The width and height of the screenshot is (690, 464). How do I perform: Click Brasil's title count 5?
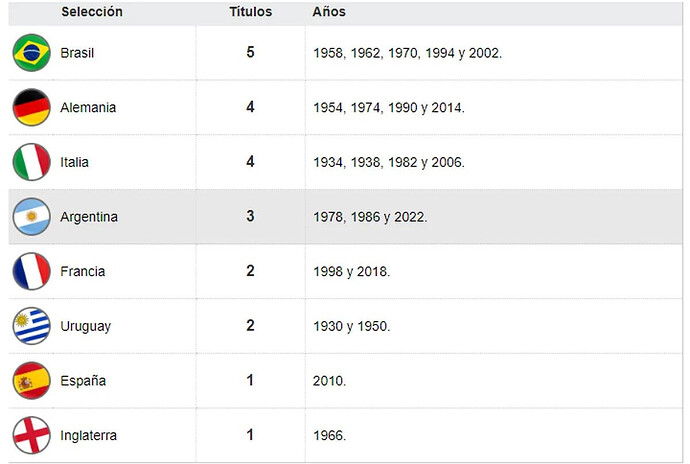click(x=250, y=52)
